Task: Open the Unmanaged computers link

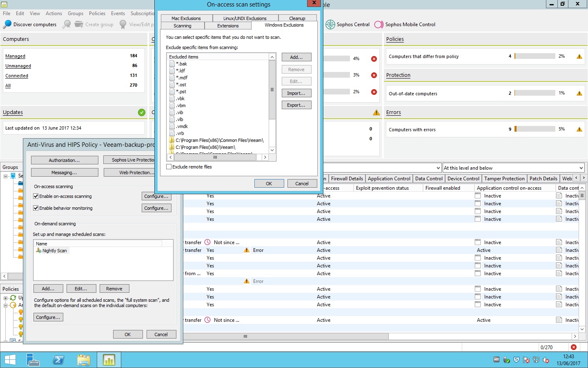Action: [x=18, y=66]
